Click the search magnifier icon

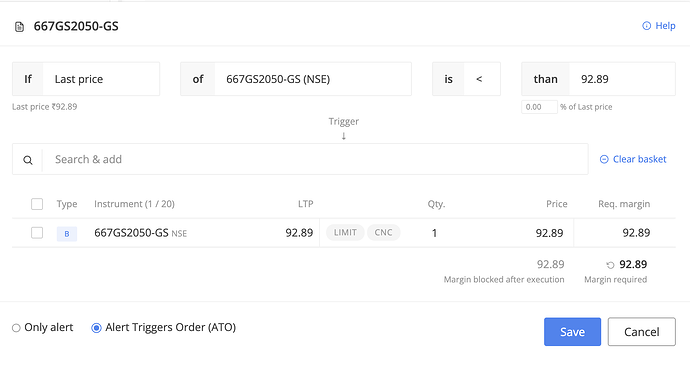coord(28,160)
